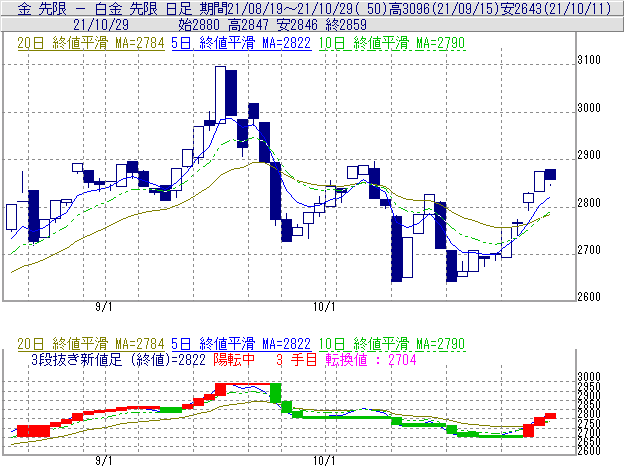
Task: Click the 3 手目 text
Action: 296,360
